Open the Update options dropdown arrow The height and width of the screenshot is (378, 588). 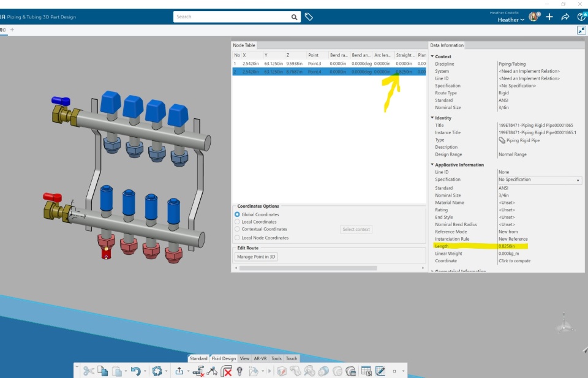166,371
